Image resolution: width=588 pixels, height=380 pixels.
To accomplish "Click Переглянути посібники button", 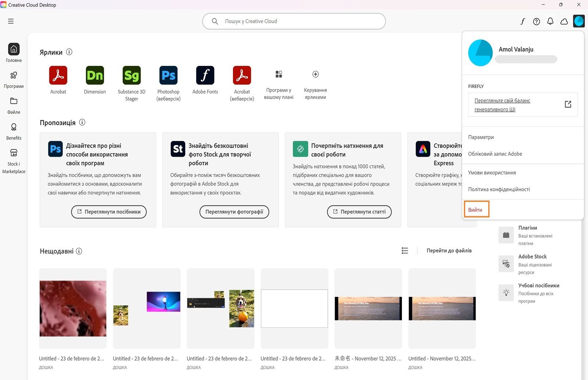I will pos(109,212).
